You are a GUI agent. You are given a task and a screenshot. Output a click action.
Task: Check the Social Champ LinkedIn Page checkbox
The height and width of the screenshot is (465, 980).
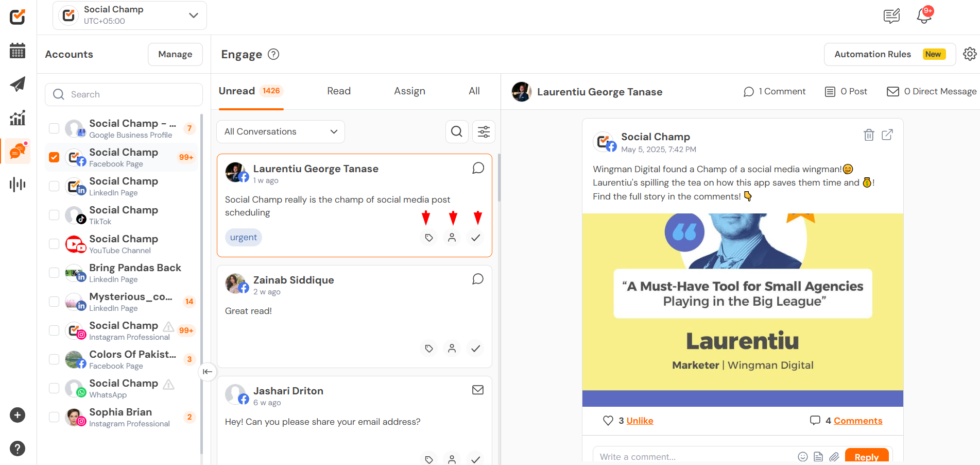[54, 186]
